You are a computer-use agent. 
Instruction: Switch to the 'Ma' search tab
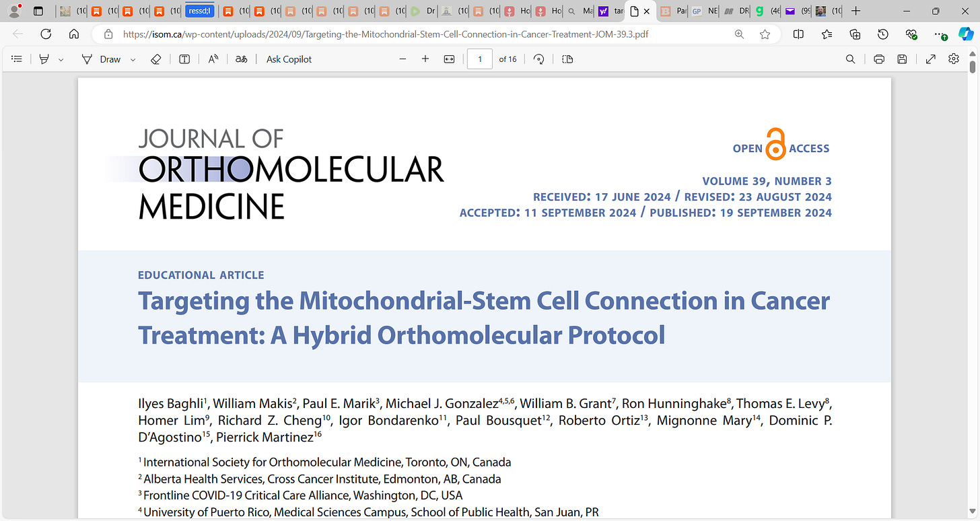[580, 11]
